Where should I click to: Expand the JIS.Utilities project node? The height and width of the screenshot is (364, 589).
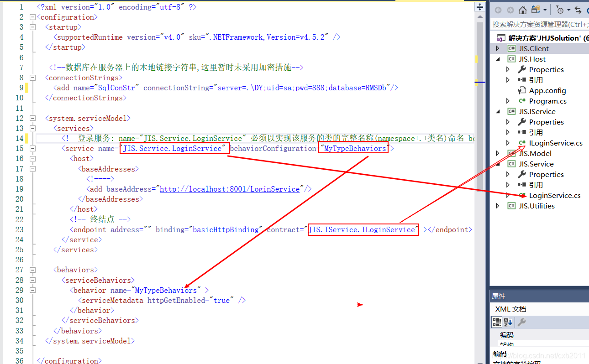point(498,206)
